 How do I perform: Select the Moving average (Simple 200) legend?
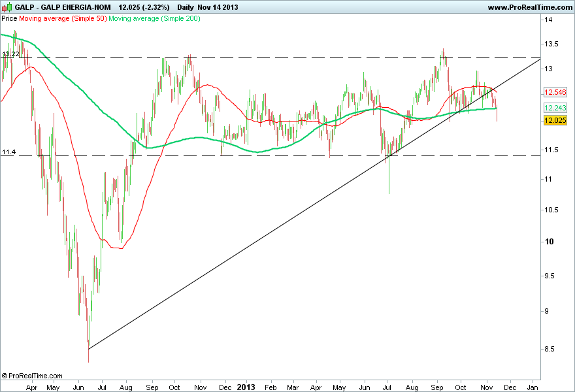tap(154, 18)
